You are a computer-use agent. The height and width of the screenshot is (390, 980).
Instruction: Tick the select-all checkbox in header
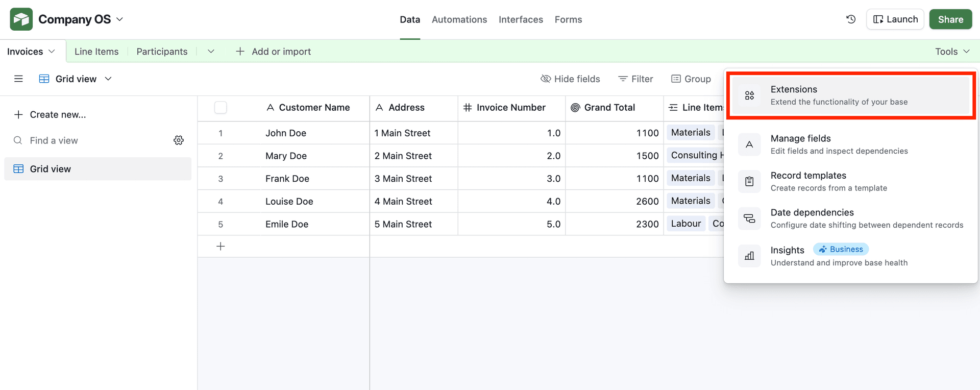(x=220, y=108)
